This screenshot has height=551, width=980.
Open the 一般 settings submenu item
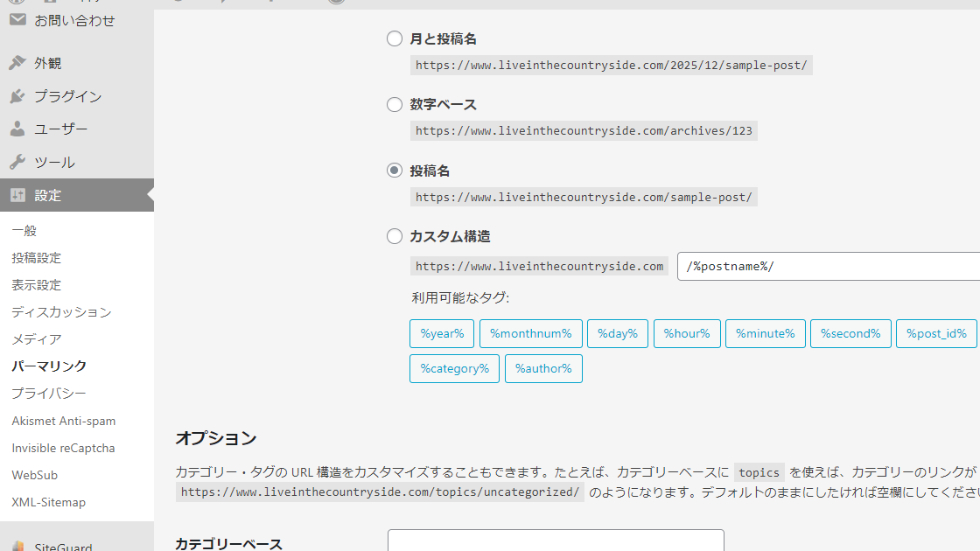click(24, 231)
